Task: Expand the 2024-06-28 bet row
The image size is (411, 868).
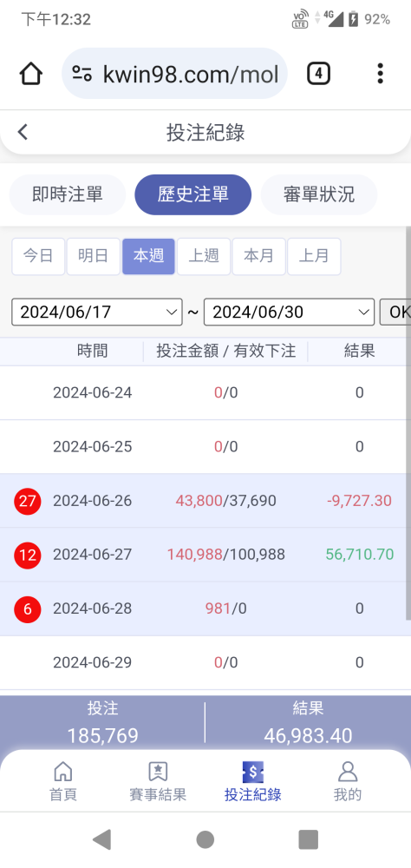Action: coord(205,609)
